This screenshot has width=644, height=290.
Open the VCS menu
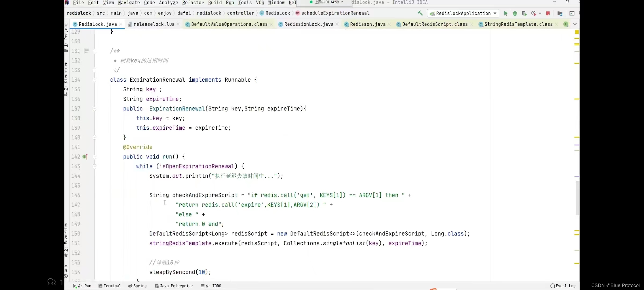pos(260,3)
